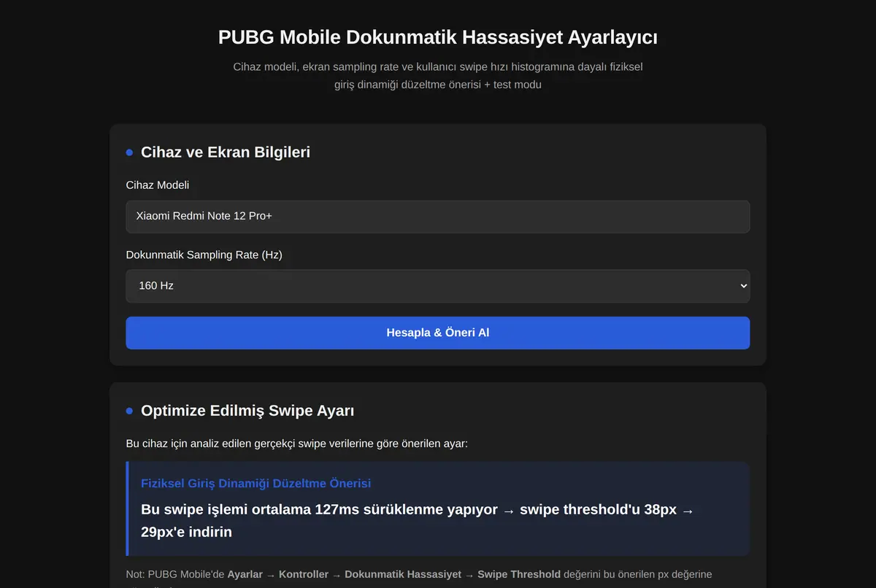Viewport: 876px width, 588px height.
Task: Click the Hesapla & Öneri Al button
Action: pyautogui.click(x=437, y=333)
